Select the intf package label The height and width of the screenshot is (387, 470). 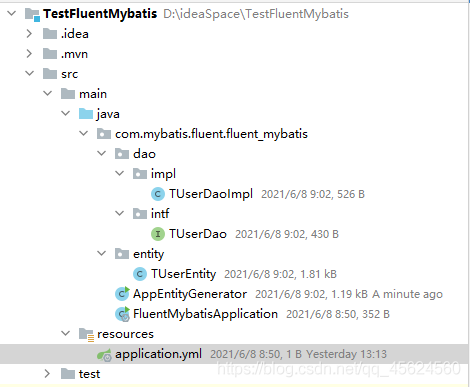[x=160, y=214]
